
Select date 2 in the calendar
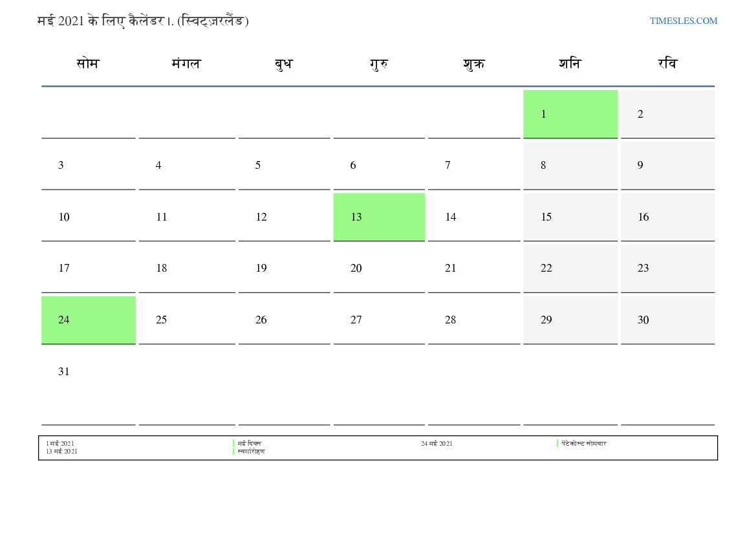tap(668, 114)
